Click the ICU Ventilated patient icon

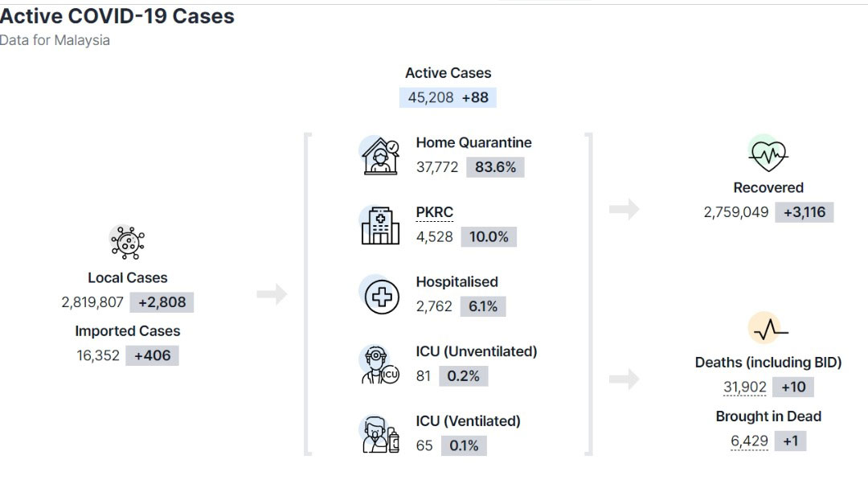coord(379,434)
